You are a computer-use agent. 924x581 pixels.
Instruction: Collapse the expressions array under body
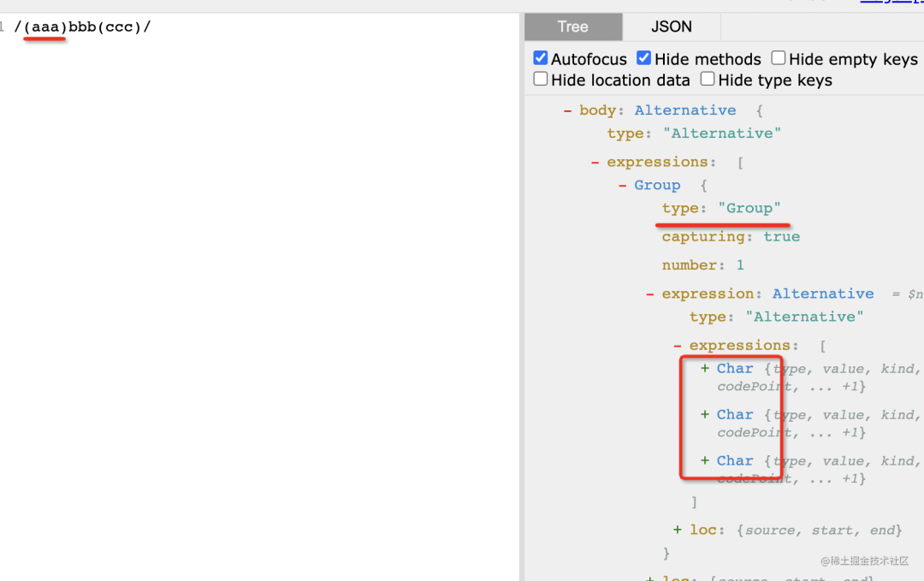(595, 162)
